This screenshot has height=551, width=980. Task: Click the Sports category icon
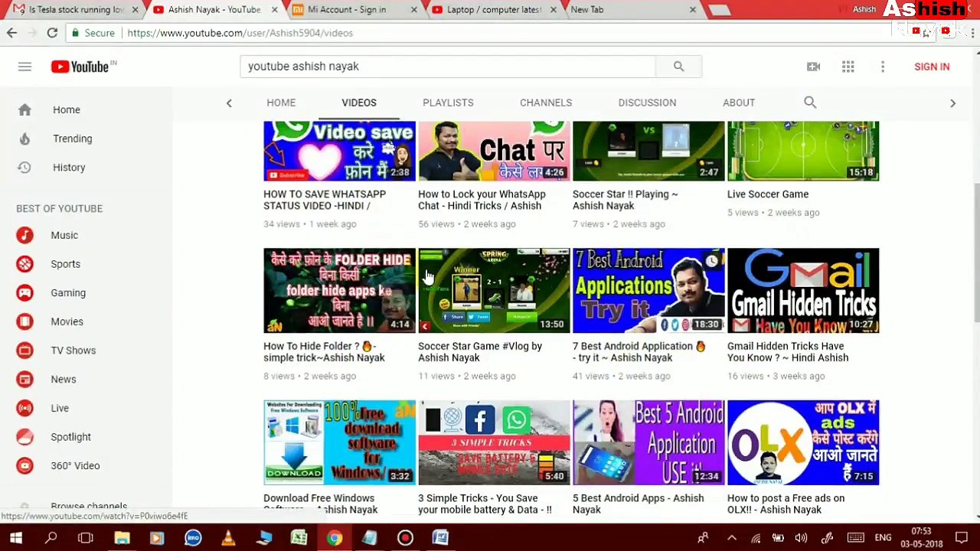tap(24, 264)
